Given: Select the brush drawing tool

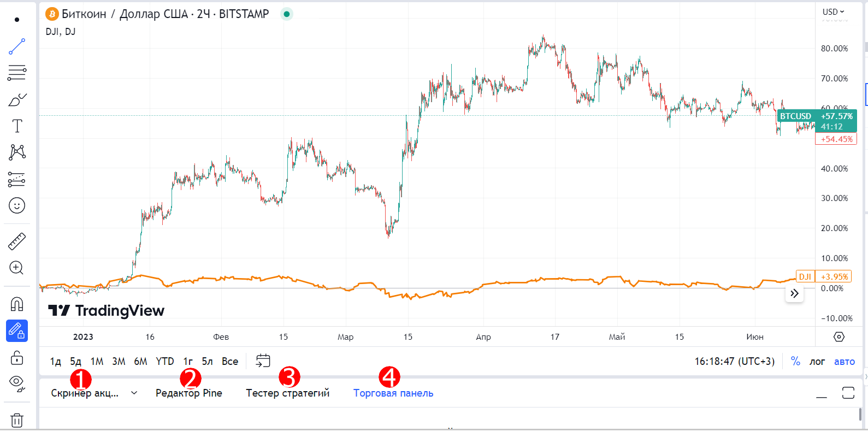Looking at the screenshot, I should tap(17, 99).
